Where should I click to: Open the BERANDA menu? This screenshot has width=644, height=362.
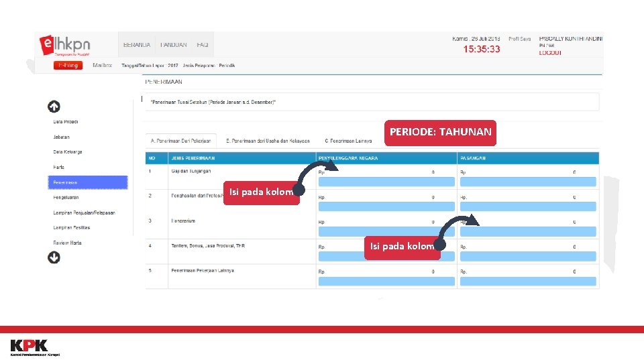[x=137, y=45]
